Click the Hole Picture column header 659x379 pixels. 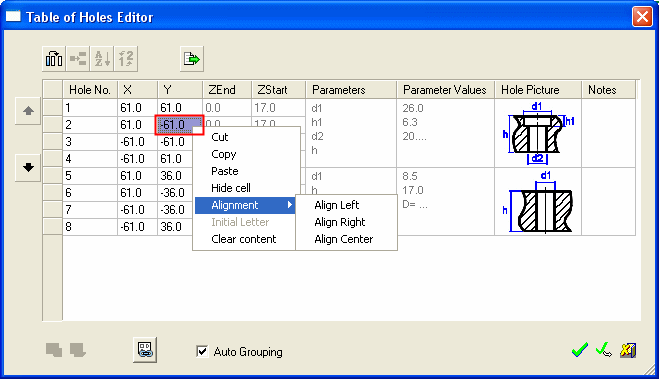pyautogui.click(x=538, y=90)
